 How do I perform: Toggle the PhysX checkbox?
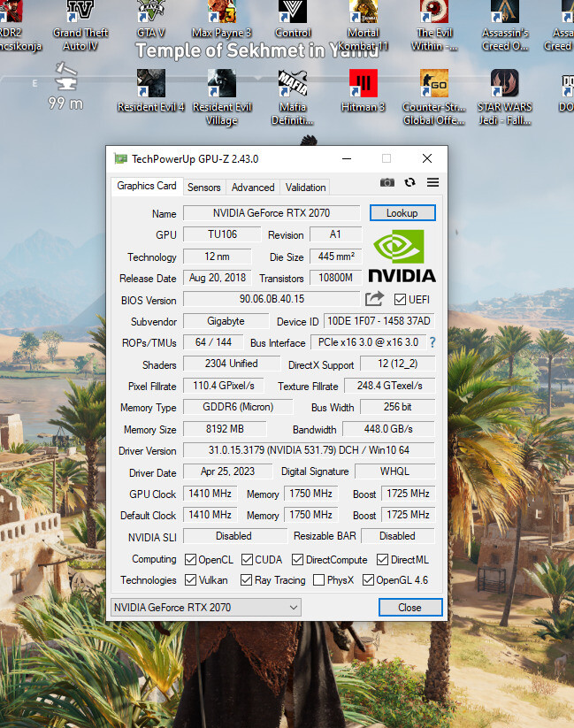[318, 580]
